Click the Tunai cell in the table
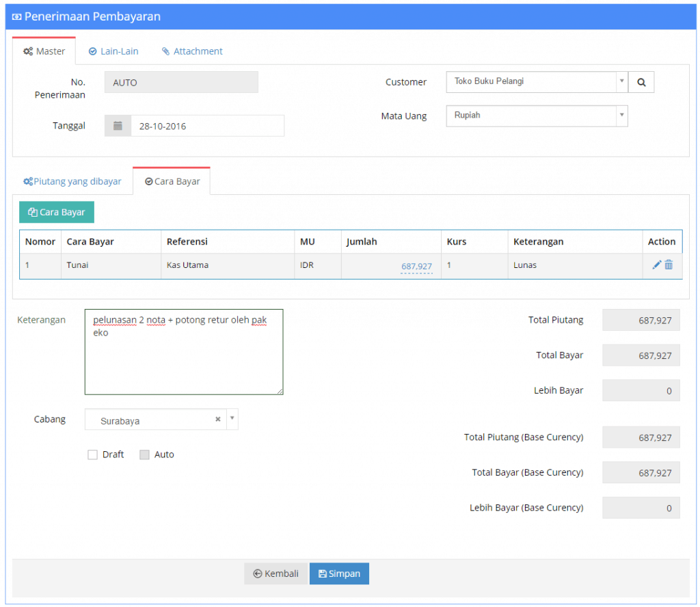The image size is (700, 607). 111,265
